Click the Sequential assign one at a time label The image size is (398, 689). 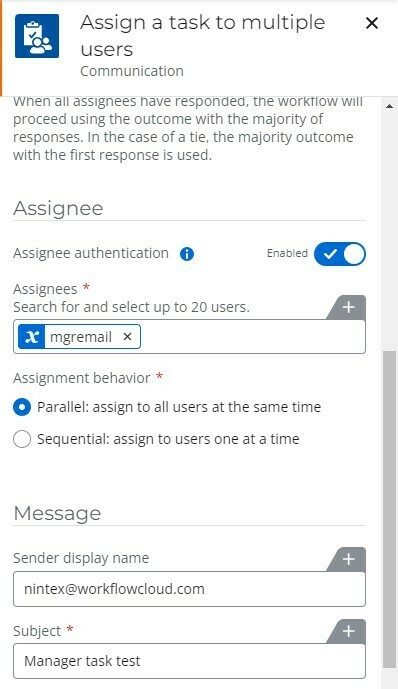point(168,439)
